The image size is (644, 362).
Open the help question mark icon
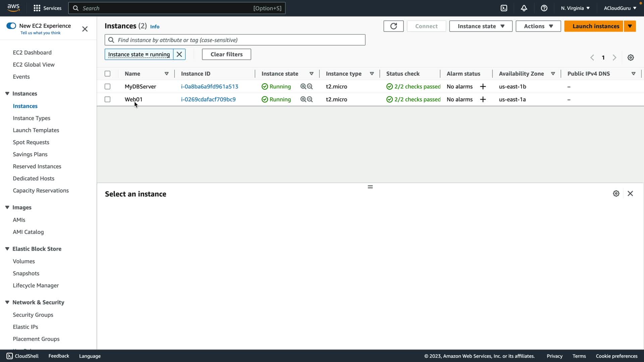click(x=544, y=8)
